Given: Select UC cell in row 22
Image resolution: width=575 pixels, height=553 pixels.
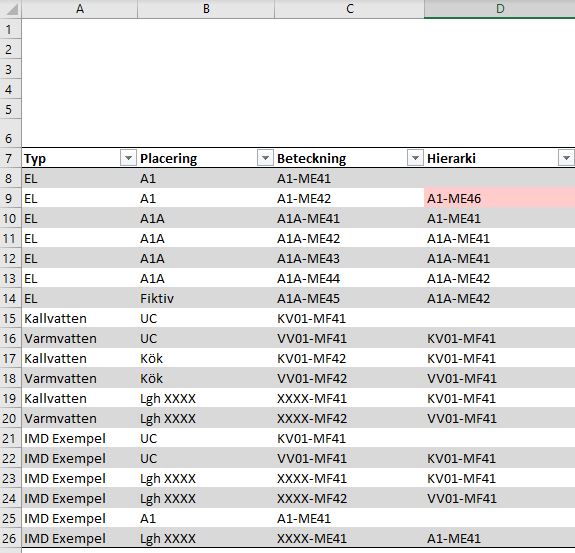Looking at the screenshot, I should click(206, 458).
